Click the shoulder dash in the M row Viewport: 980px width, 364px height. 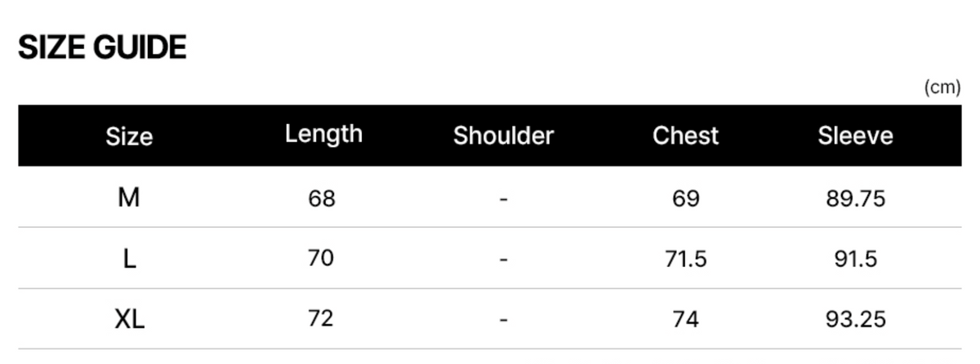(503, 198)
